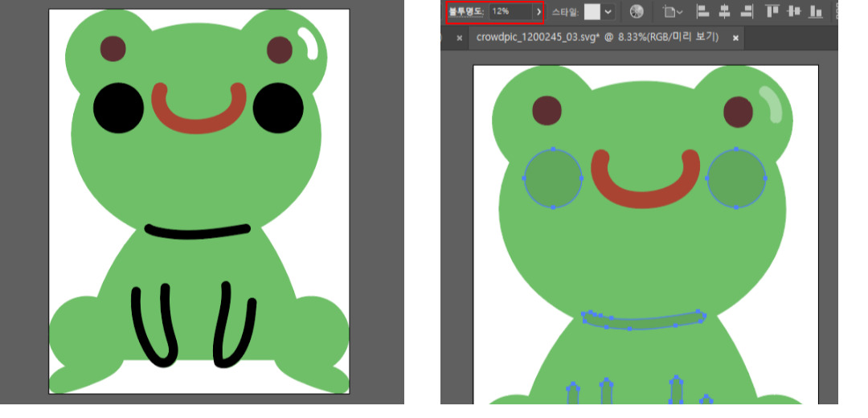
Task: Select the frog's left selected cheek circle
Action: pyautogui.click(x=553, y=178)
